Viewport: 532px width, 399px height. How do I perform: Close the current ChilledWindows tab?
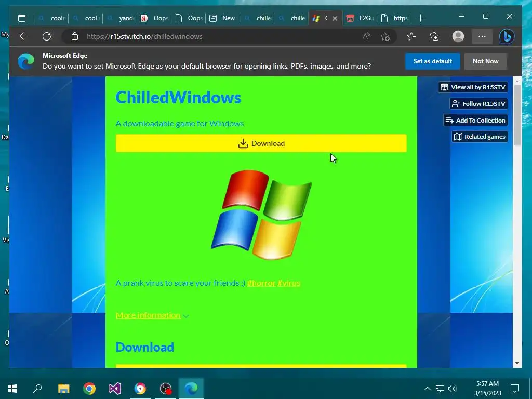coord(335,18)
